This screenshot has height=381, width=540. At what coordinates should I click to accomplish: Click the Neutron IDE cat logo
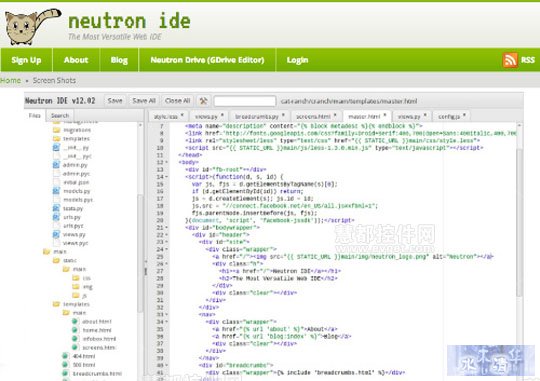(x=32, y=27)
